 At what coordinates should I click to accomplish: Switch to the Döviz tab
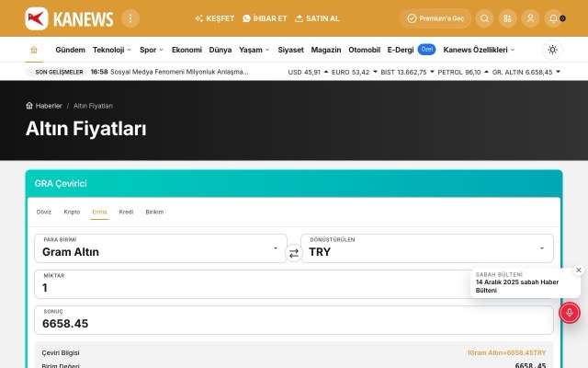44,212
